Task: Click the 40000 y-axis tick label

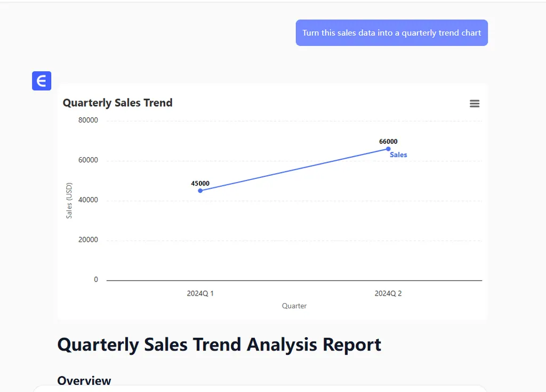Action: [88, 200]
